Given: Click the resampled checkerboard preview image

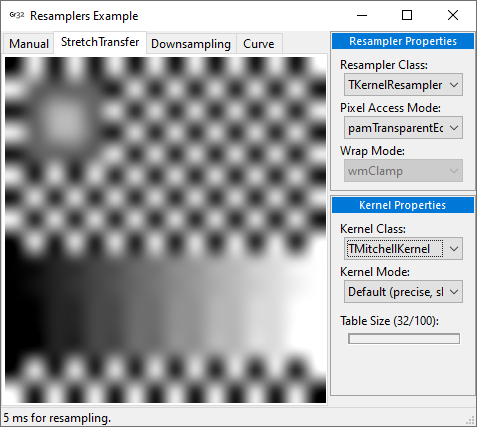Looking at the screenshot, I should [165, 230].
